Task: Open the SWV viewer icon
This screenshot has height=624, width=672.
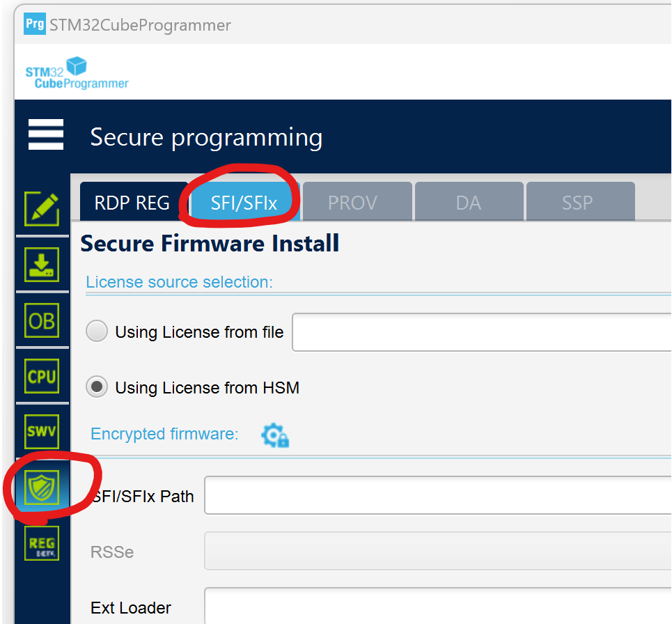Action: coord(42,432)
